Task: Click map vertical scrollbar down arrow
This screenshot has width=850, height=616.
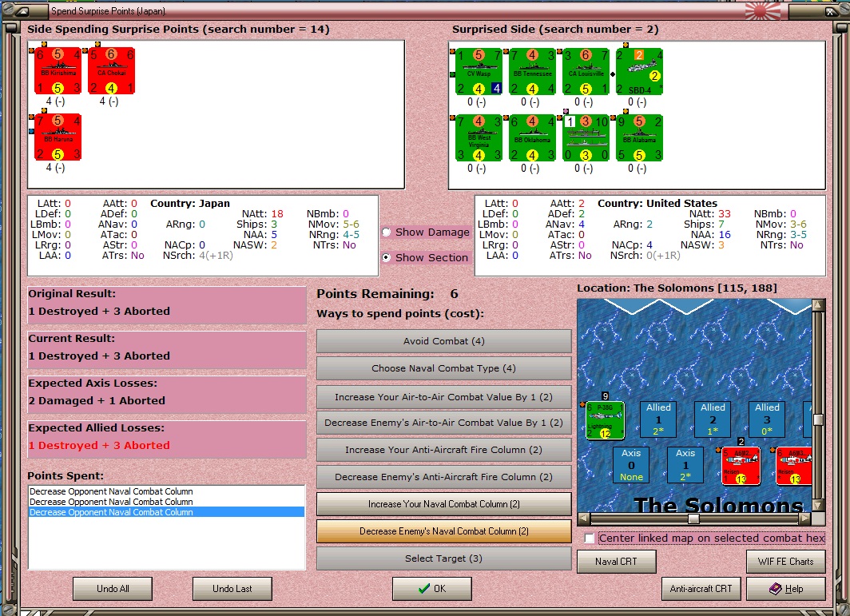Action: [819, 505]
